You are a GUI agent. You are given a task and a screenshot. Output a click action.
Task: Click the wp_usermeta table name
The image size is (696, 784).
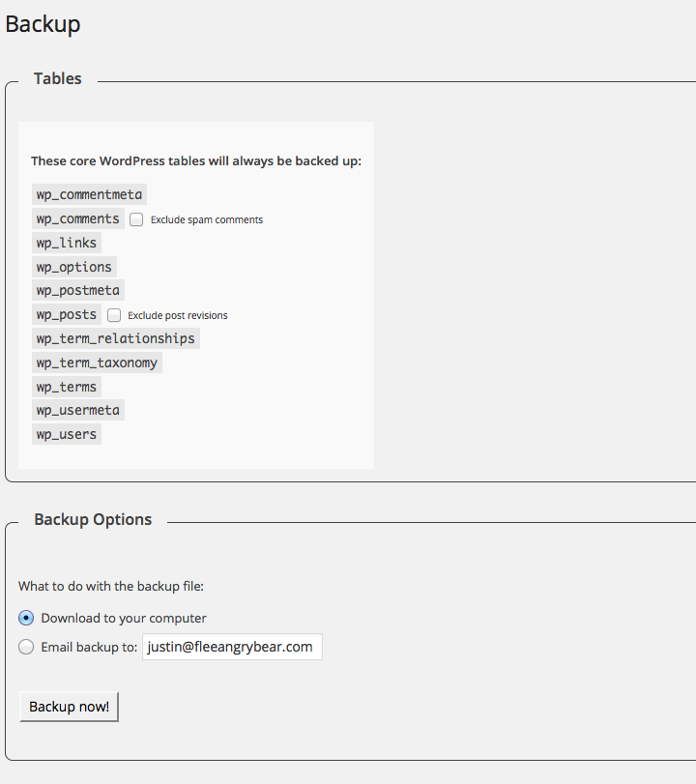point(78,410)
